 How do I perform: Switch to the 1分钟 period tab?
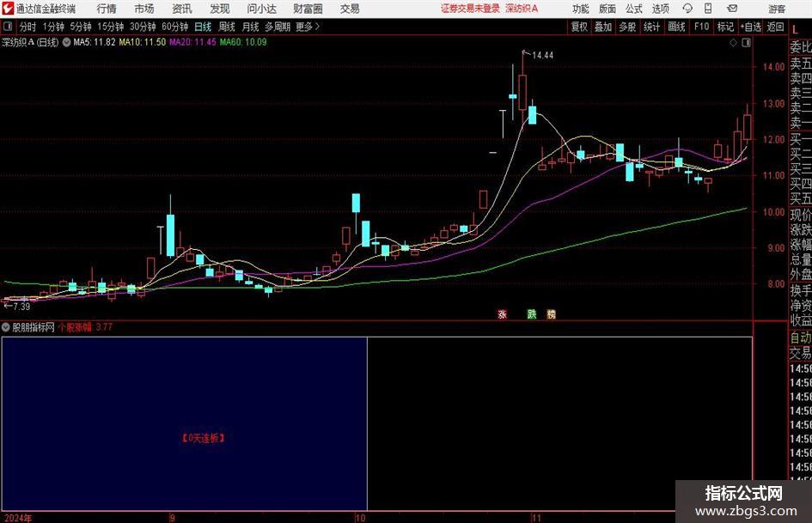click(x=52, y=27)
